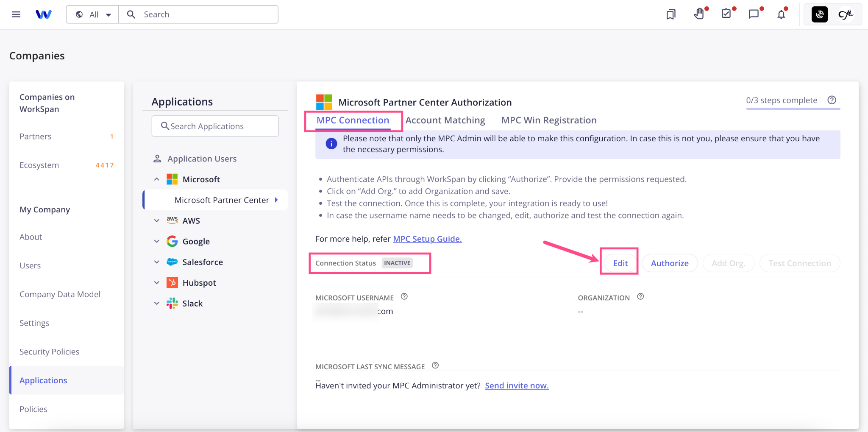The width and height of the screenshot is (868, 432).
Task: Switch to the MPC Connection tab
Action: point(353,120)
